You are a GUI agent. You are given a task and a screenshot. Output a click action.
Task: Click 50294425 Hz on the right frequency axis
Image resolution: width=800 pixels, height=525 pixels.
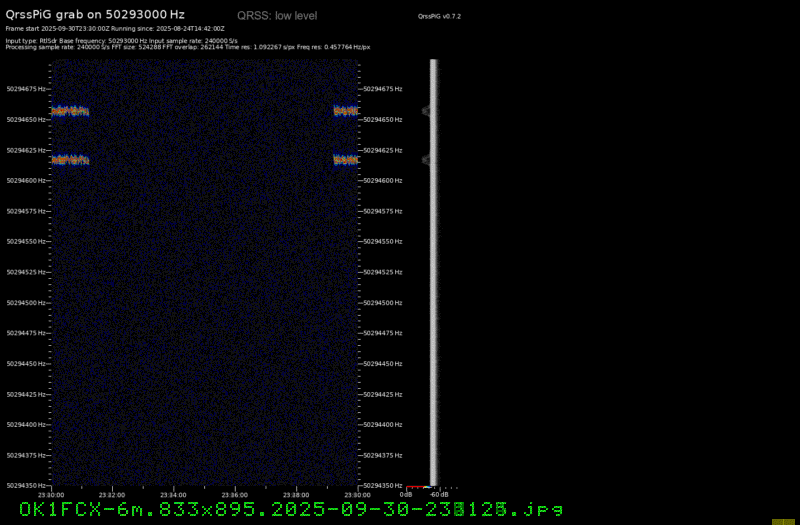coord(383,394)
